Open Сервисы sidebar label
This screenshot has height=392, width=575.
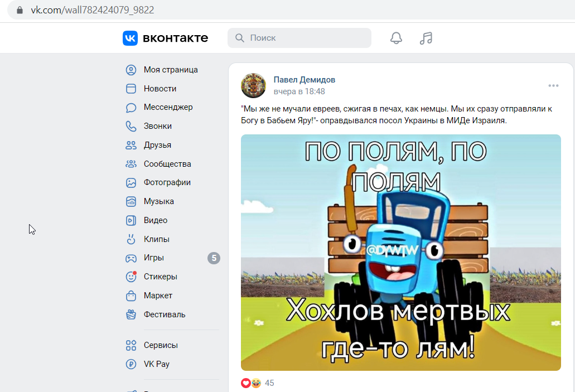(161, 345)
